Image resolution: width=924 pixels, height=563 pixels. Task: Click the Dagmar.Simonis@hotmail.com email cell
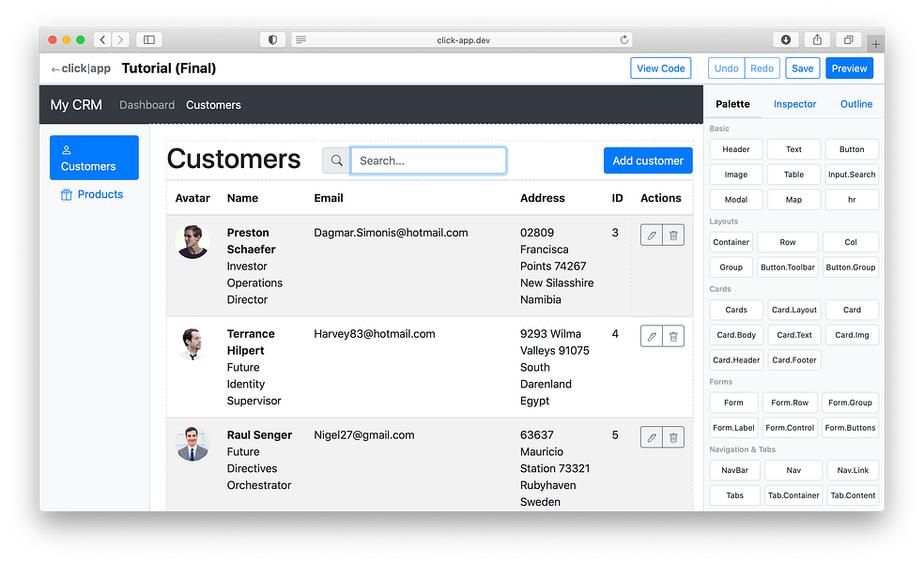[391, 233]
